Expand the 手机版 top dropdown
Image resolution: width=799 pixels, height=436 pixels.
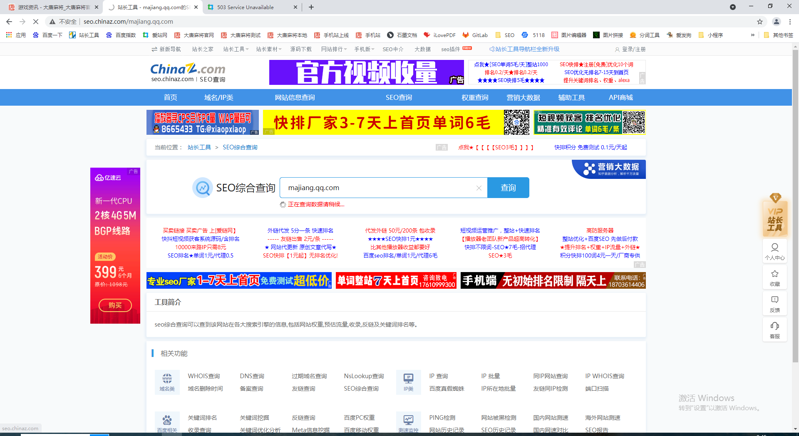[364, 49]
